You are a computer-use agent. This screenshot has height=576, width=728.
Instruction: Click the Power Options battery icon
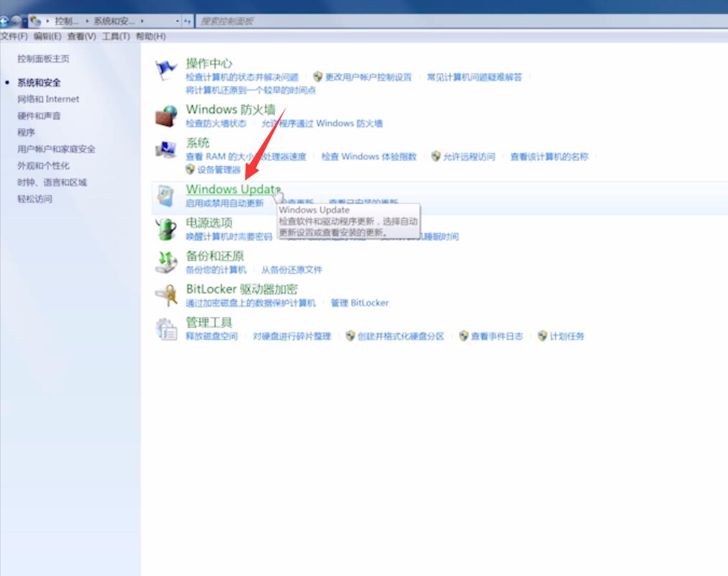[166, 229]
